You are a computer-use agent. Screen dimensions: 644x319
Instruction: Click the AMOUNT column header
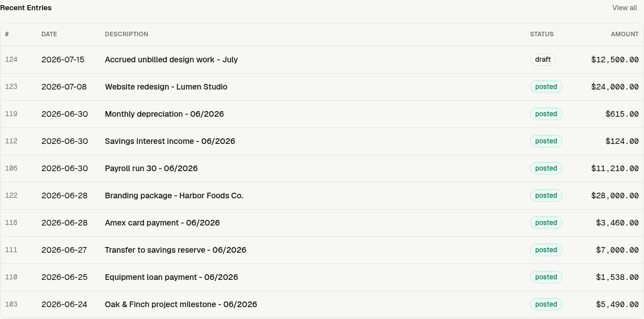[624, 34]
